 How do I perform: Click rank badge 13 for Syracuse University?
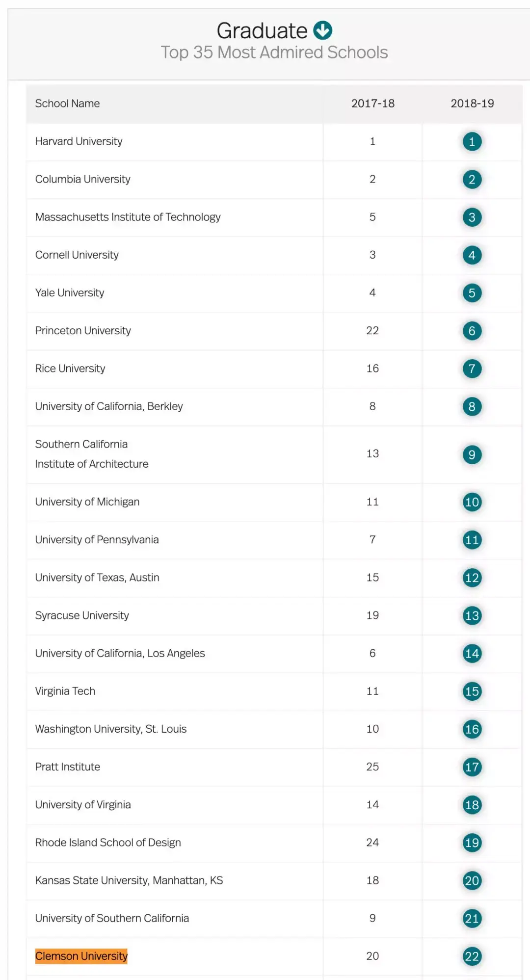[x=472, y=615]
